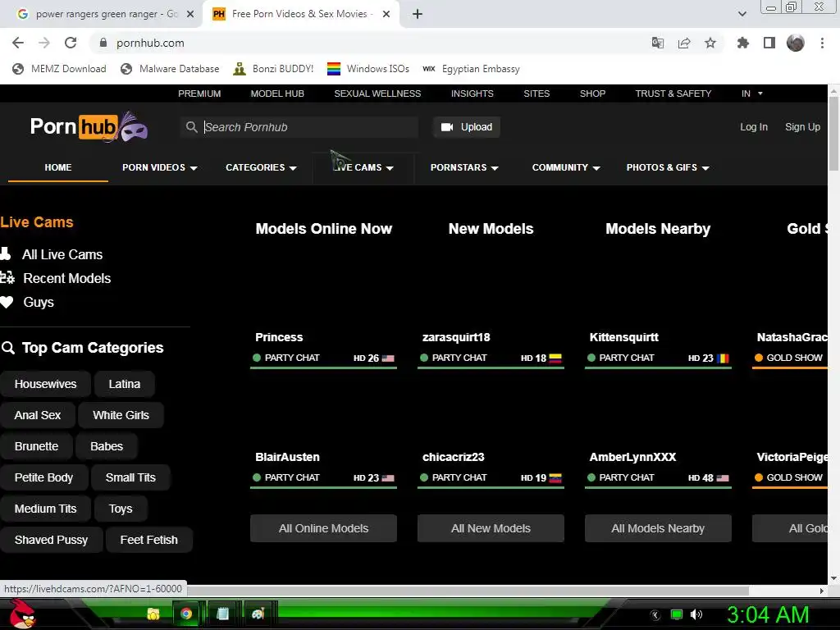Click the Log In link
The image size is (840, 630).
(x=753, y=127)
